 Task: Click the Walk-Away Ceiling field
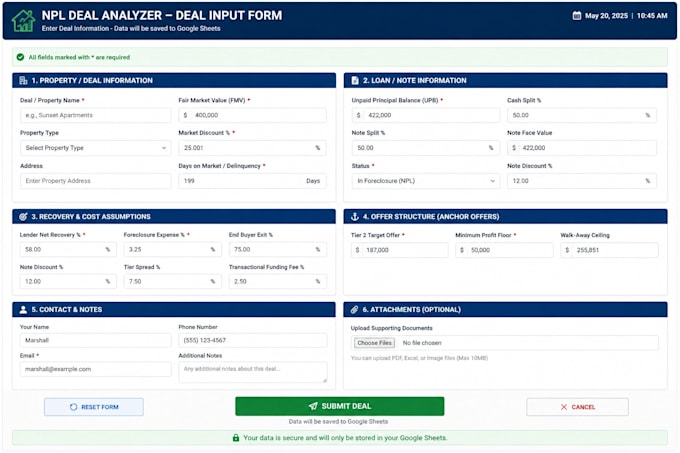[x=609, y=250]
